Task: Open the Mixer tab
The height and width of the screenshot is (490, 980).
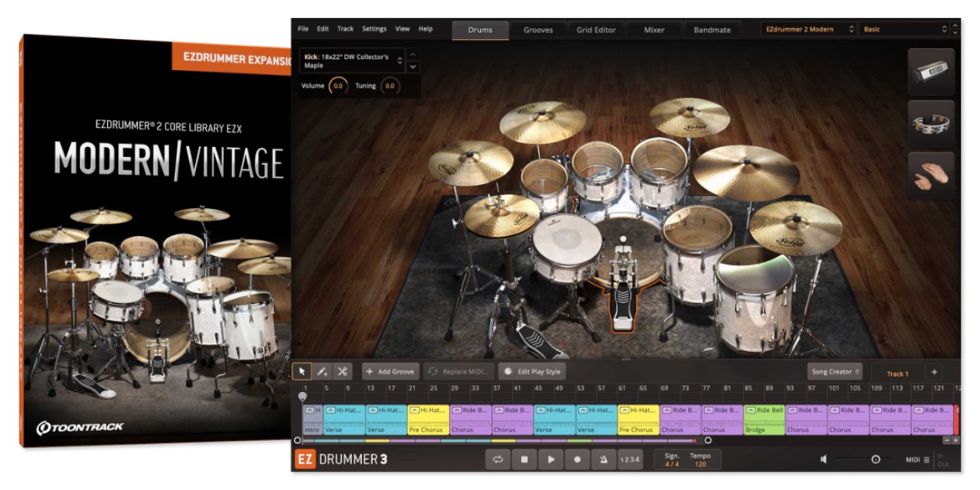Action: pos(654,30)
